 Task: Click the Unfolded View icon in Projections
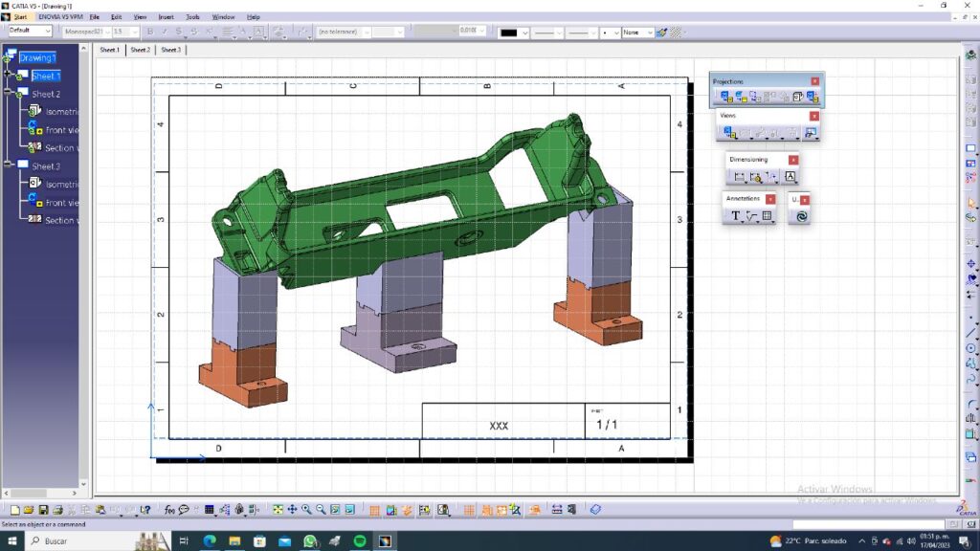741,97
